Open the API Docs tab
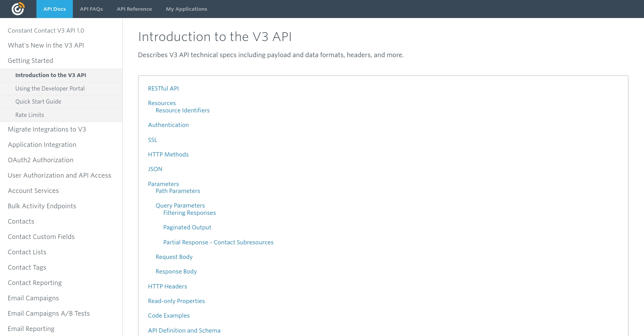Screen dimensions: 644x336 [54, 9]
